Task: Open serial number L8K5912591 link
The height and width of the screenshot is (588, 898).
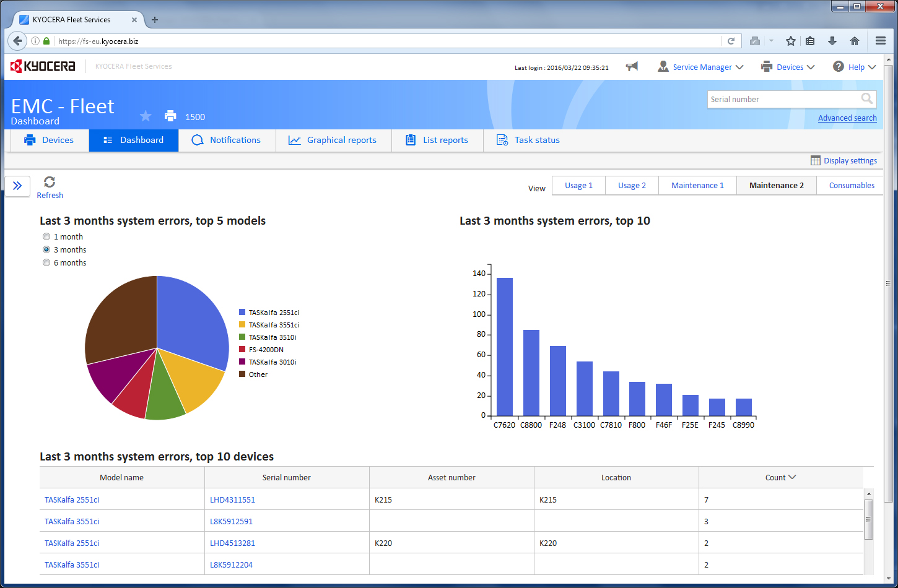Action: pyautogui.click(x=231, y=521)
